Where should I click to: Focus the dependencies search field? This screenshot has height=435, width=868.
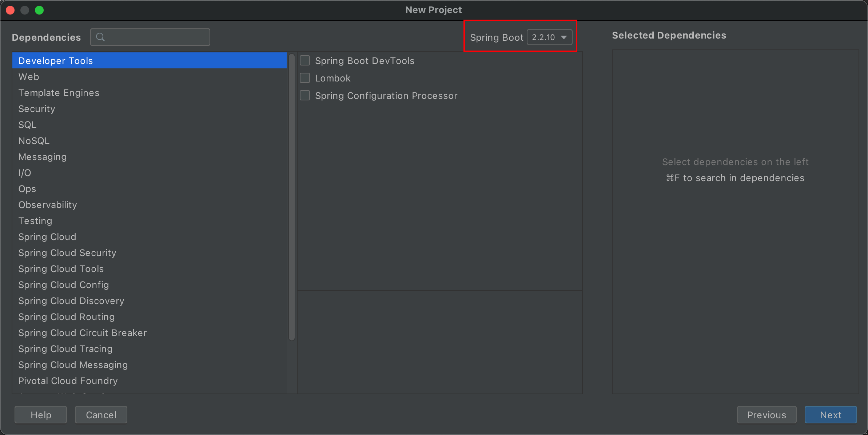(156, 37)
